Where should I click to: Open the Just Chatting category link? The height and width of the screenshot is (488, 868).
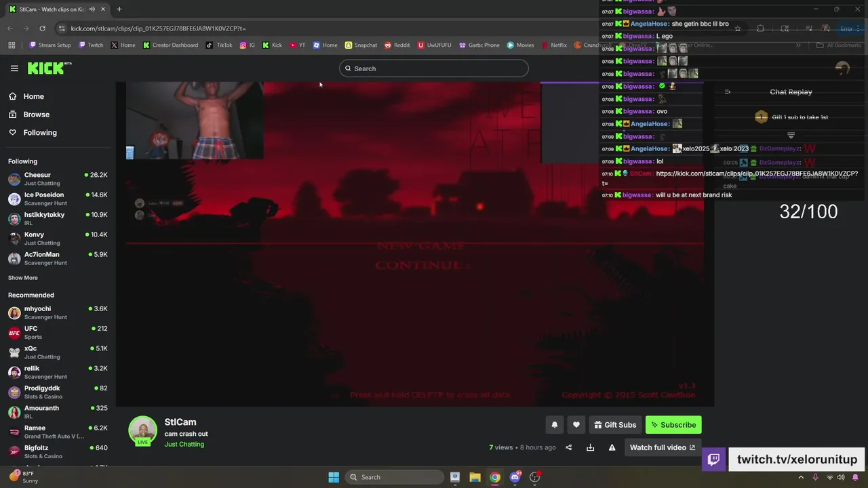point(184,445)
